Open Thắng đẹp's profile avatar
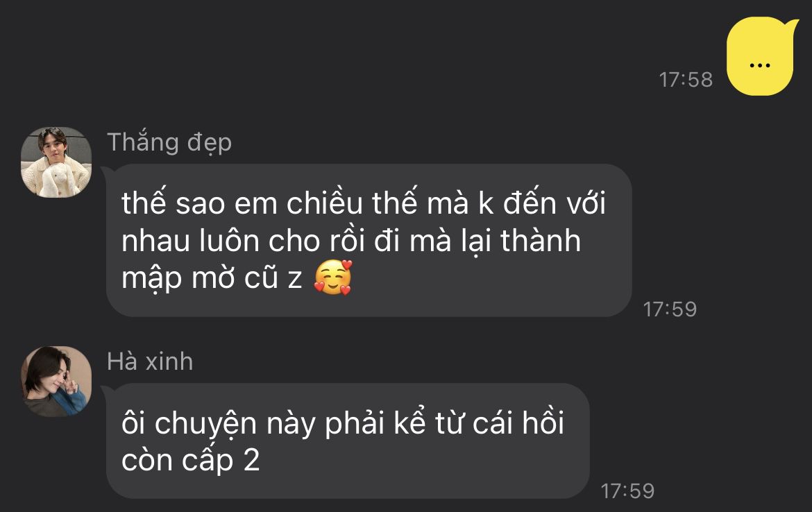This screenshot has height=512, width=812. (56, 162)
